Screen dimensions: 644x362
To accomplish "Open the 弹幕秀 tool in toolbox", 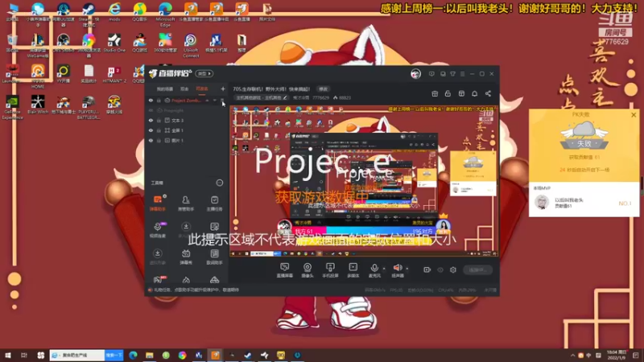I will coord(186,257).
